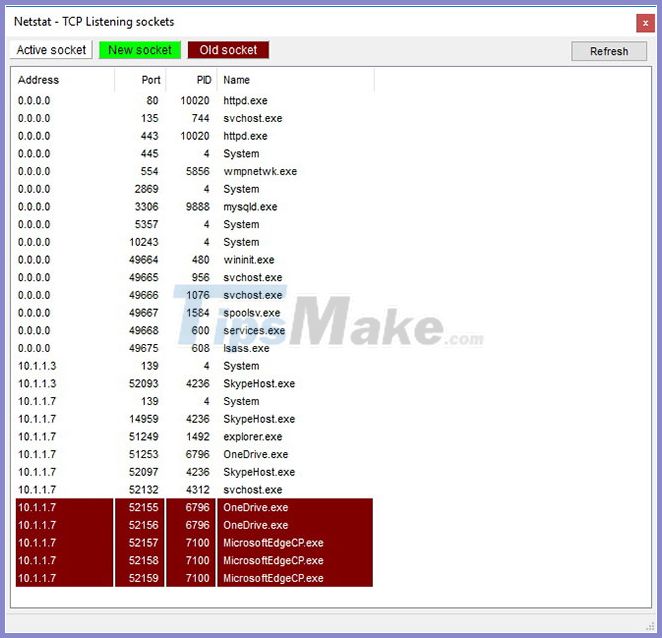Screen dimensions: 662x638
Task: Click the green New socket label
Action: coord(140,50)
